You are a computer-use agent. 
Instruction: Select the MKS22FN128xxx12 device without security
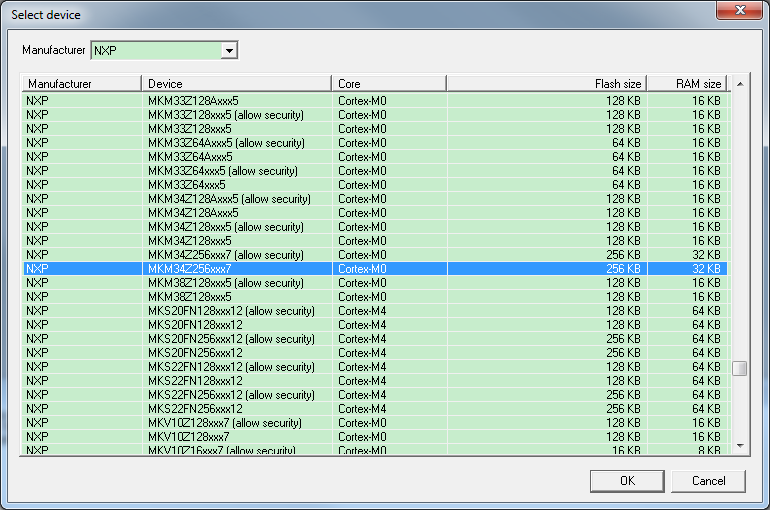coord(375,381)
